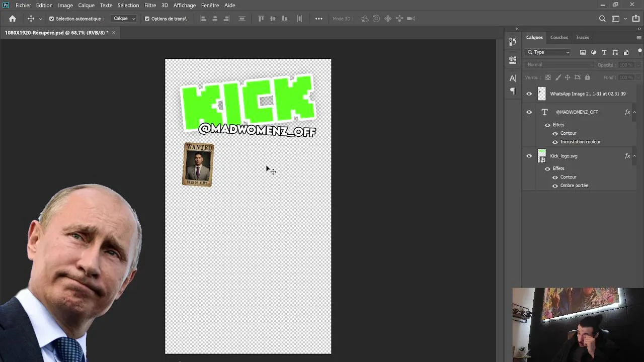Switch to the Tracés tab
This screenshot has width=644, height=362.
583,37
